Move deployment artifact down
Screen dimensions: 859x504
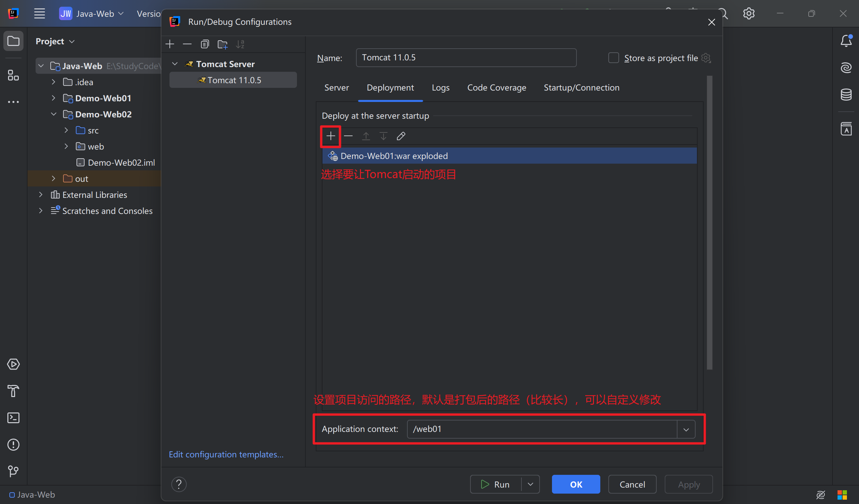coord(384,136)
